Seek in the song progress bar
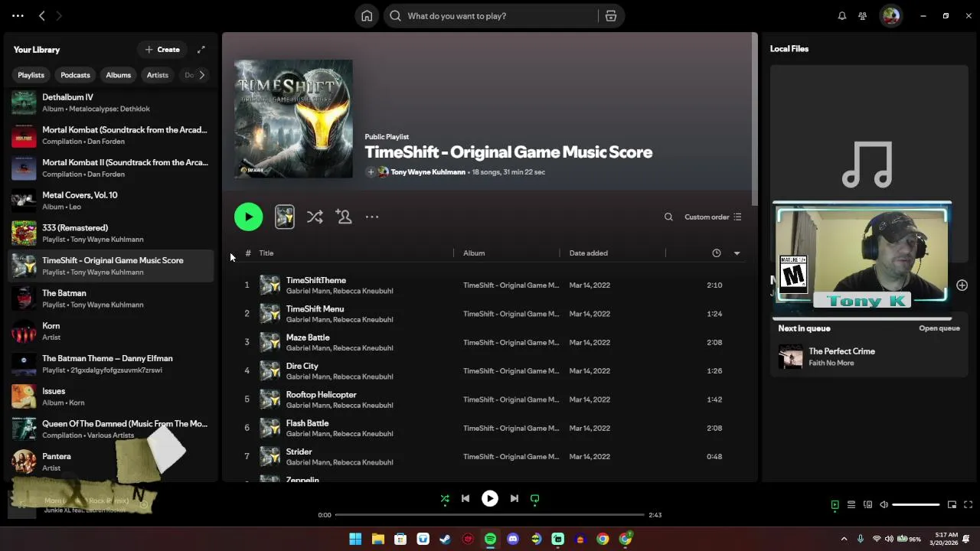Viewport: 980px width, 551px height. (x=490, y=515)
